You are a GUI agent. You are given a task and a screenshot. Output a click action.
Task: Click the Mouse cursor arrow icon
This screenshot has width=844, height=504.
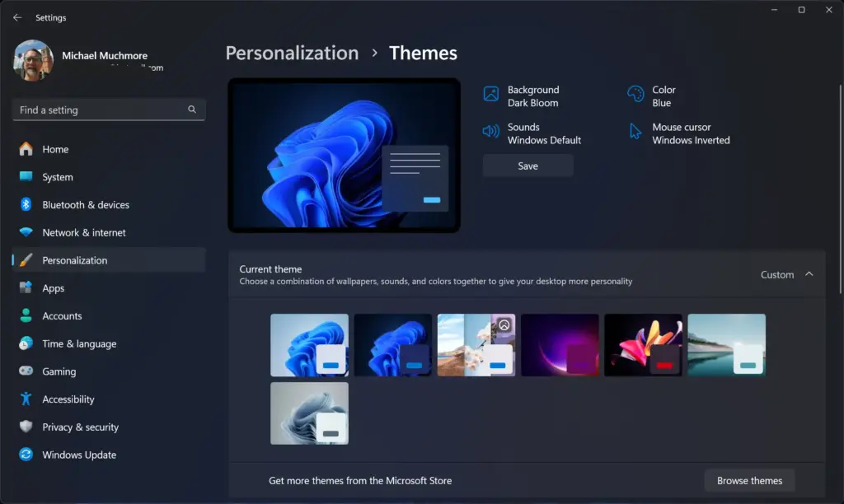(635, 131)
